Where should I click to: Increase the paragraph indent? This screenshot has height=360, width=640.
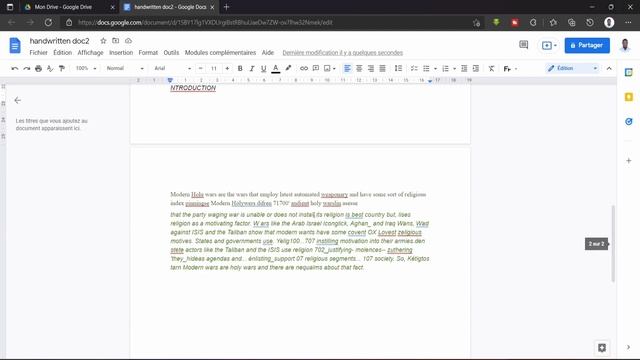click(x=476, y=69)
